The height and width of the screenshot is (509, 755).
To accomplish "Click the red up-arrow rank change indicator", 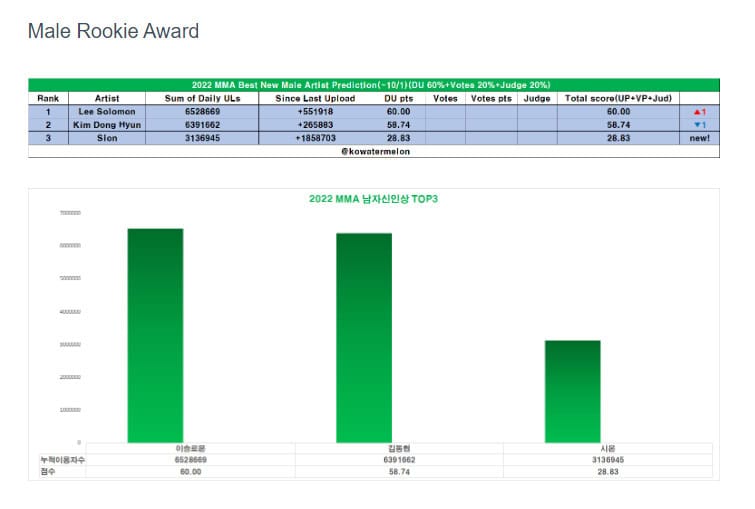I will (x=699, y=112).
